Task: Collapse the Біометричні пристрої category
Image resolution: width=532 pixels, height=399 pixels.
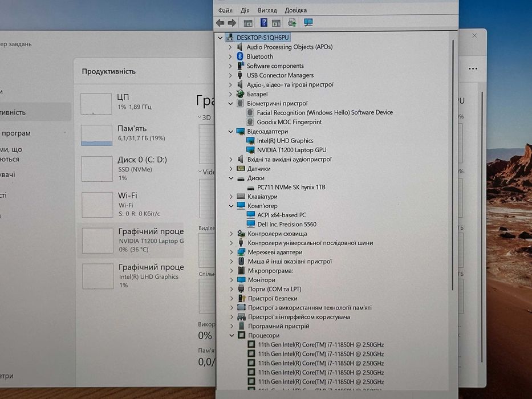Action: [231, 104]
